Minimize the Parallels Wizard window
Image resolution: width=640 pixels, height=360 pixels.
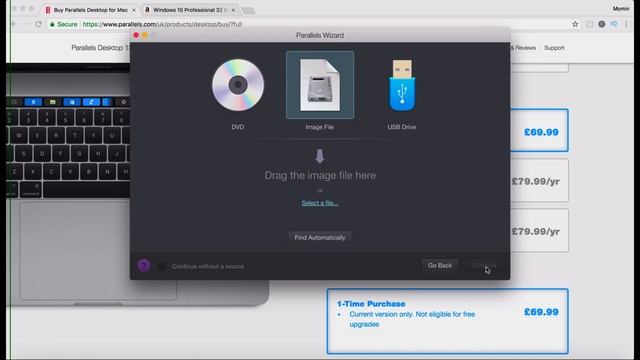click(145, 35)
